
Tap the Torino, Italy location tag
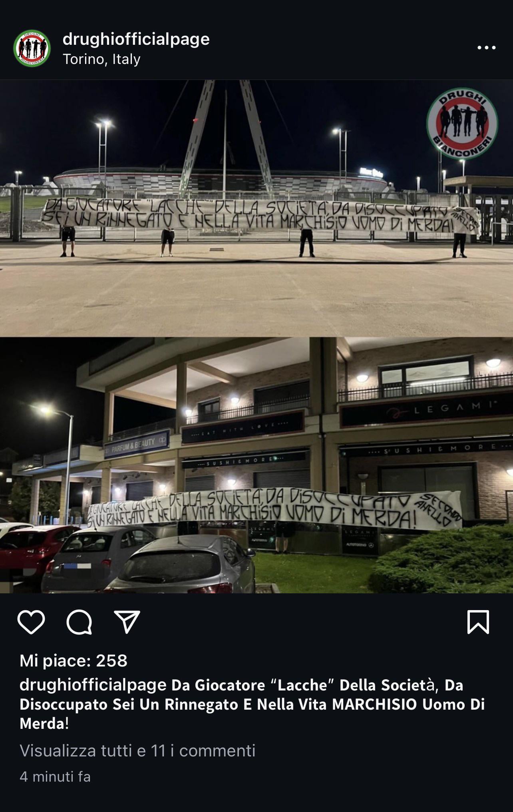coord(101,59)
